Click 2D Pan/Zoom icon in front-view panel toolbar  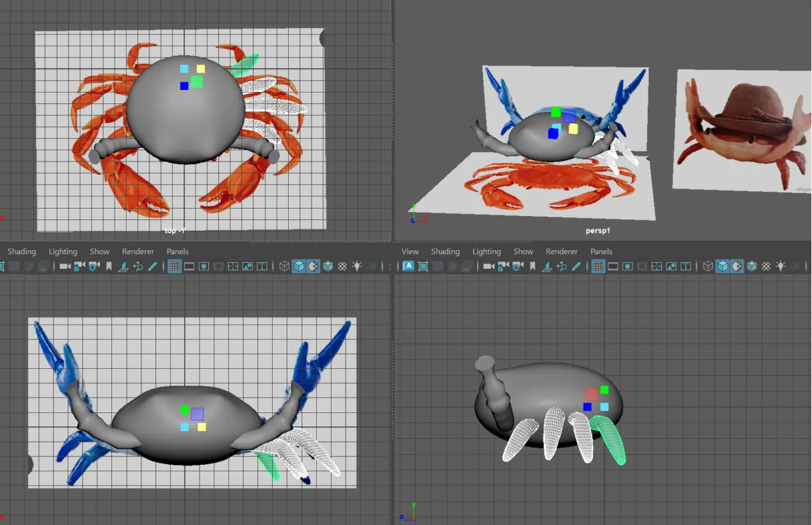pos(138,266)
